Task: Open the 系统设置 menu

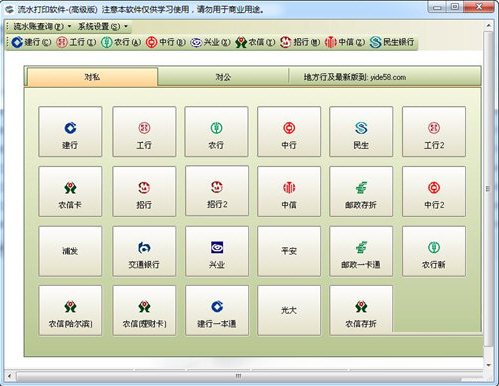Action: pos(103,26)
